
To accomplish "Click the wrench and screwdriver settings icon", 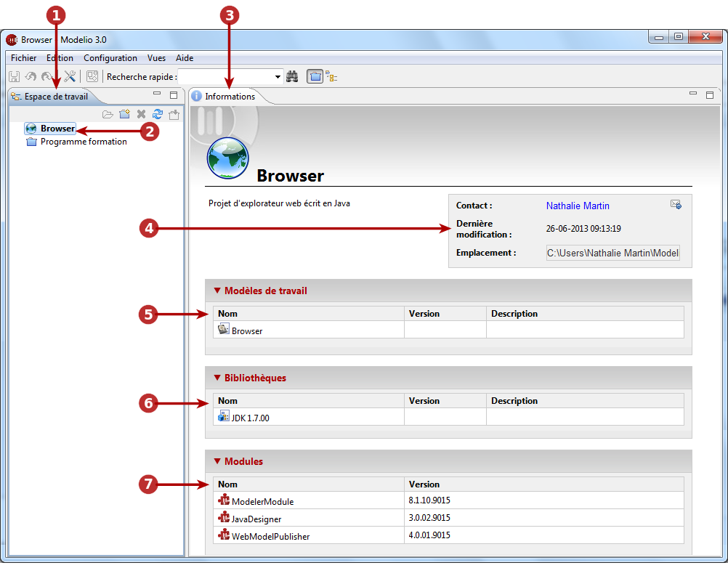I will click(70, 76).
